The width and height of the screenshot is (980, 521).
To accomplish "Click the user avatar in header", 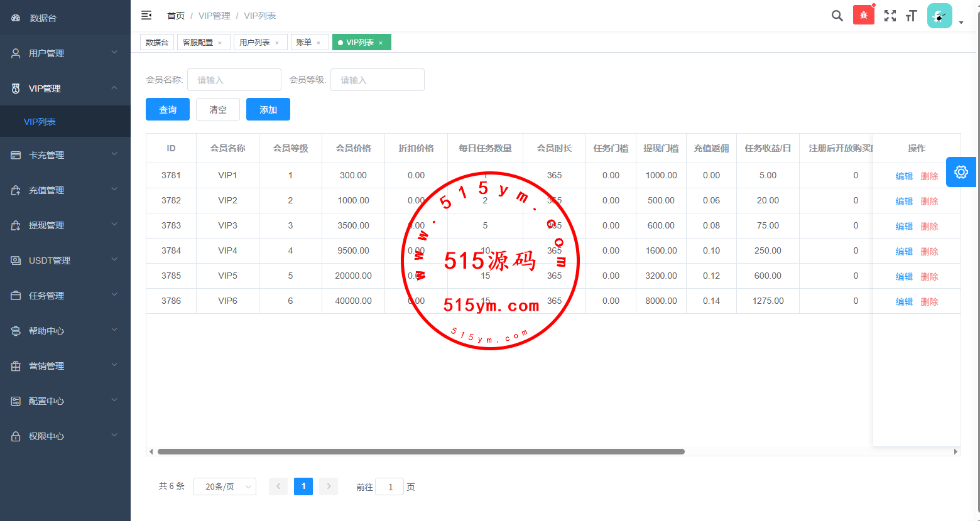I will point(939,16).
